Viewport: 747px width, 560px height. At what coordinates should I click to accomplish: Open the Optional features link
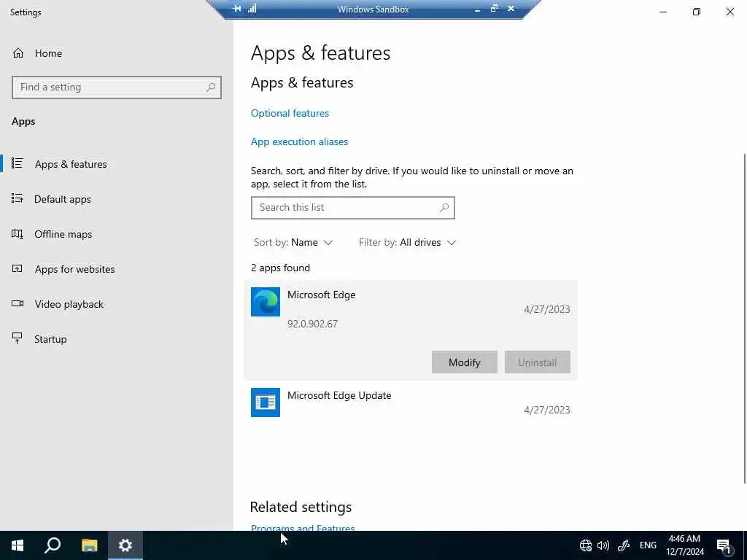click(x=290, y=113)
